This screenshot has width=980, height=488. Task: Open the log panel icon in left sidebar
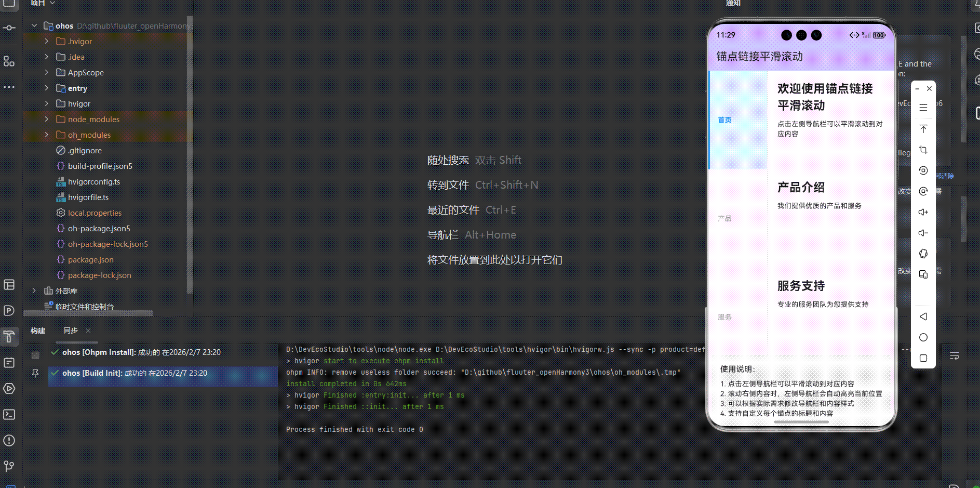coord(9,362)
